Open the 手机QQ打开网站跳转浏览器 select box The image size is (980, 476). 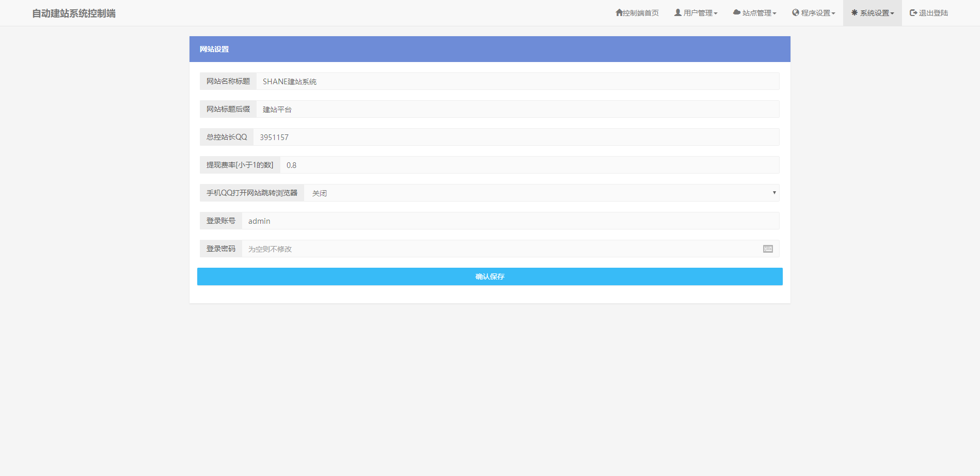point(541,193)
